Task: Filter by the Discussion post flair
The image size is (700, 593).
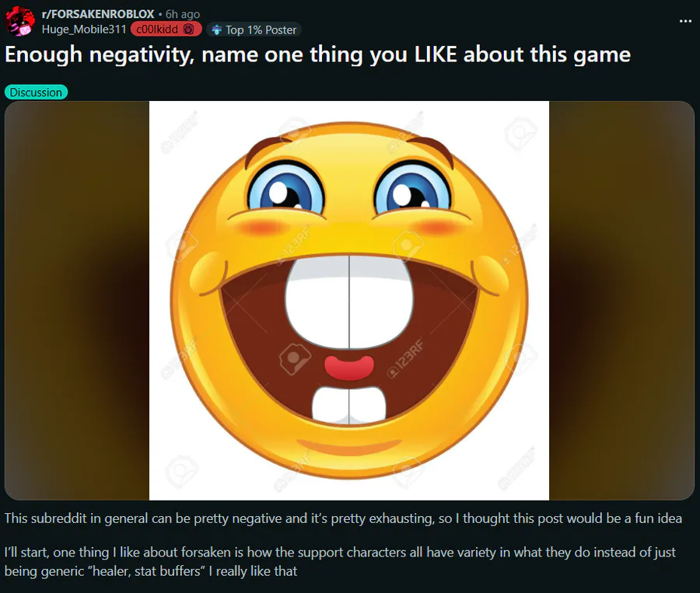Action: coord(36,92)
